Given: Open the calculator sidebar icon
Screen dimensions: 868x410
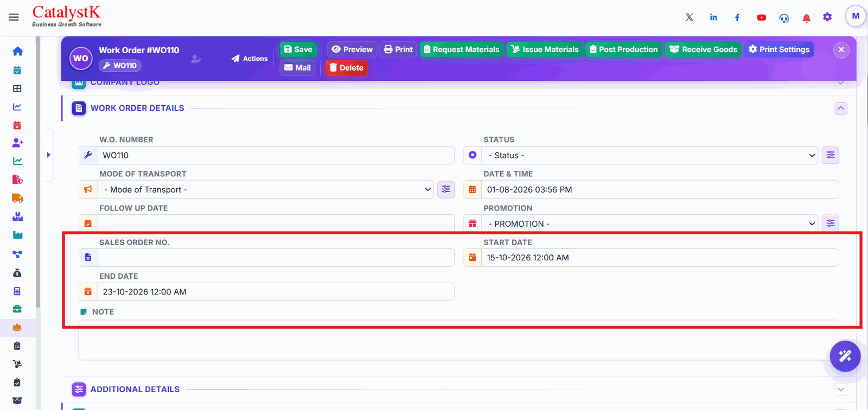Looking at the screenshot, I should tap(17, 291).
